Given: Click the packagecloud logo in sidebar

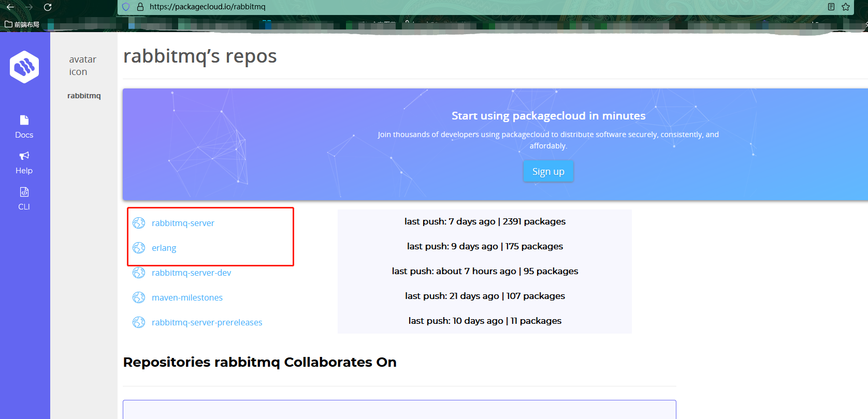Looking at the screenshot, I should pyautogui.click(x=24, y=67).
